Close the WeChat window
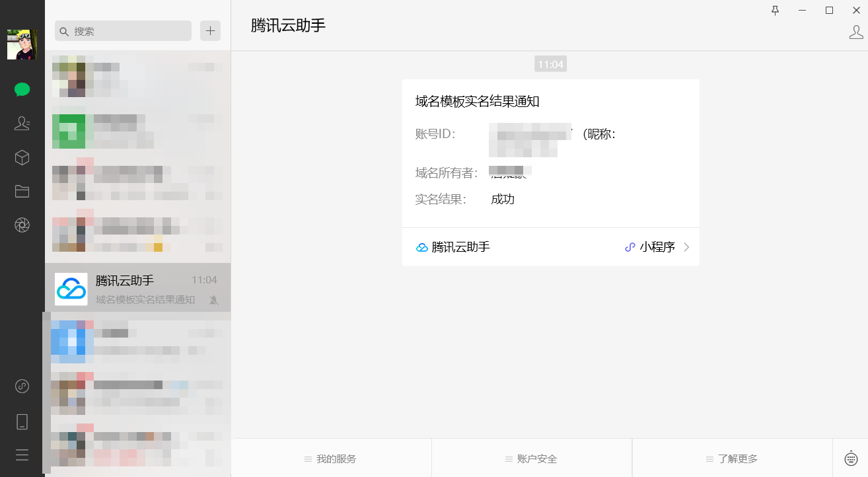 [856, 10]
